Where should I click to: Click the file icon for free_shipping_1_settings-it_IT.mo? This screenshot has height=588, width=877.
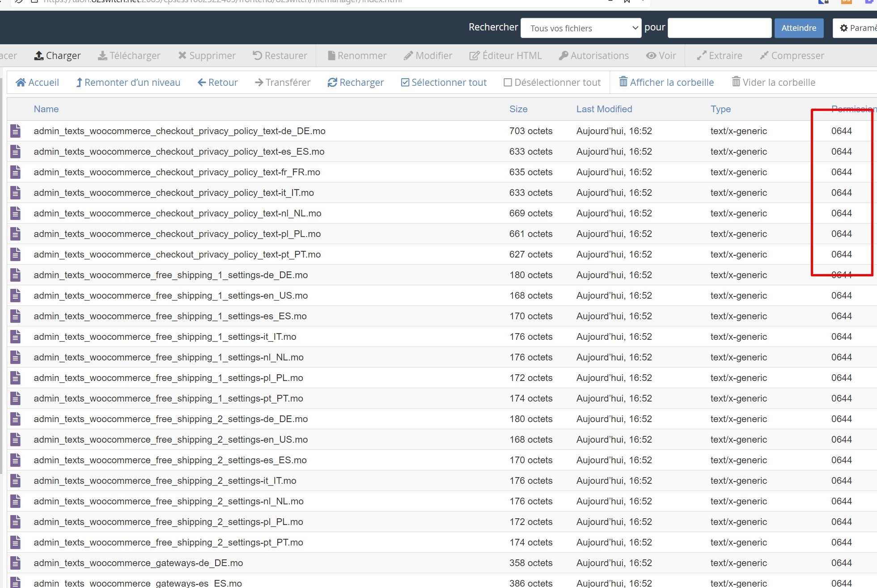coord(16,337)
